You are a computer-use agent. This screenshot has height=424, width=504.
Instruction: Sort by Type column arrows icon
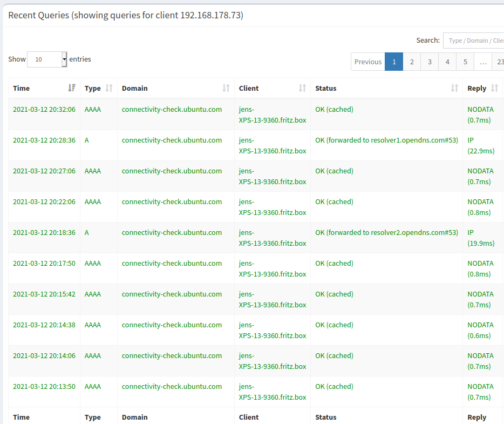click(x=109, y=88)
